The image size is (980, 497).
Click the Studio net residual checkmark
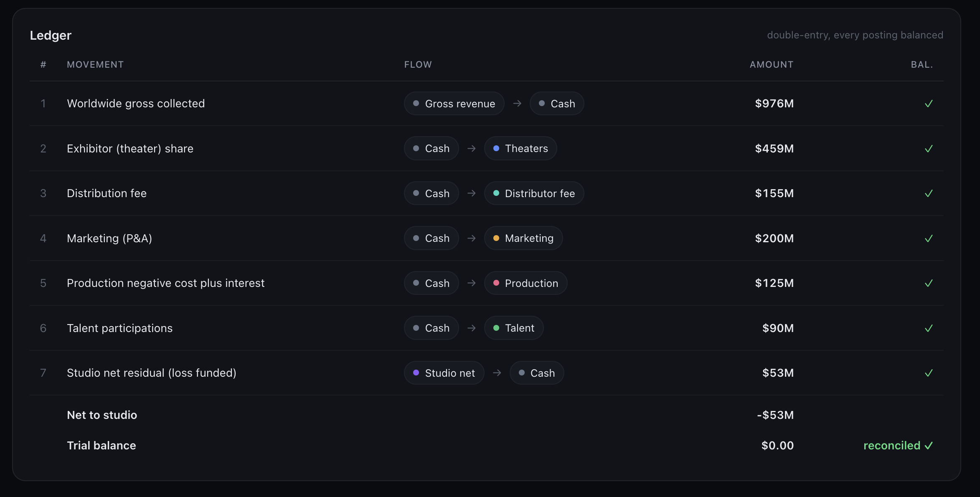click(x=929, y=373)
